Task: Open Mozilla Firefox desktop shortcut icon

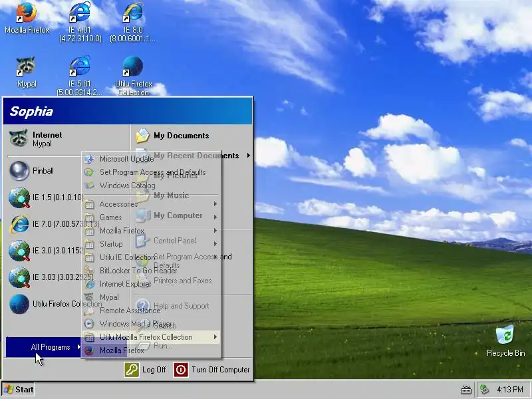Action: point(27,13)
